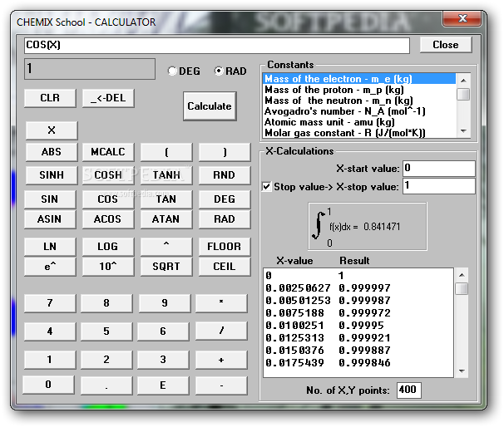
Task: Select Mass of the electron constant
Action: 359,79
